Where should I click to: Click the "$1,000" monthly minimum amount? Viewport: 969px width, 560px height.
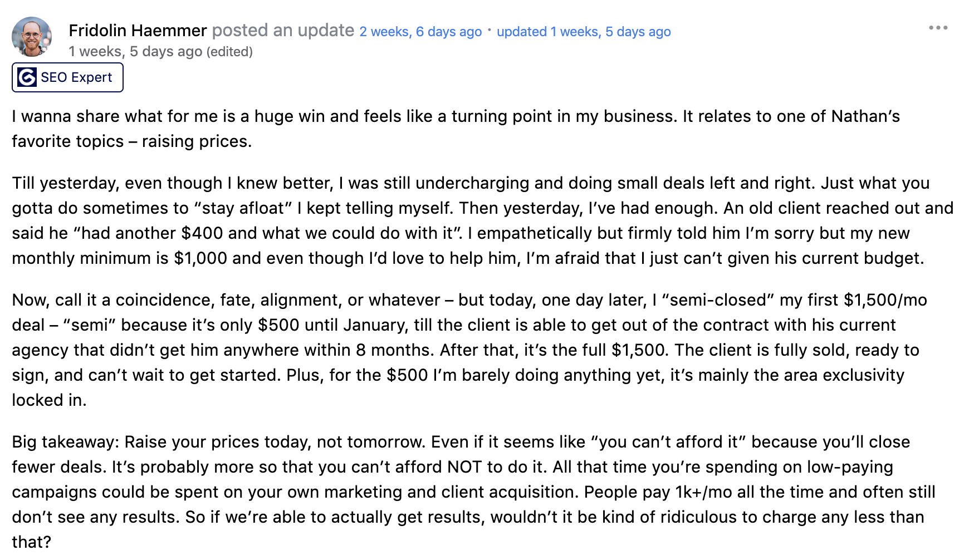tap(200, 258)
